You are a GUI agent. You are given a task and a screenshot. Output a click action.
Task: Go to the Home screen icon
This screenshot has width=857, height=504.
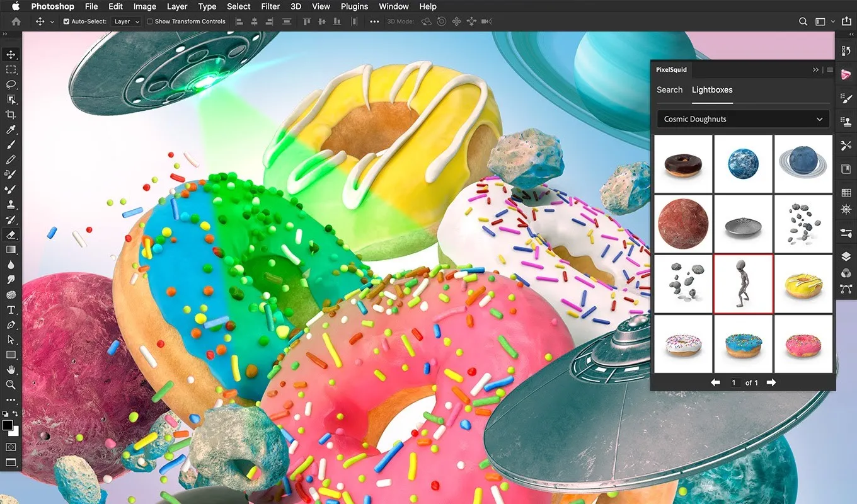coord(16,21)
